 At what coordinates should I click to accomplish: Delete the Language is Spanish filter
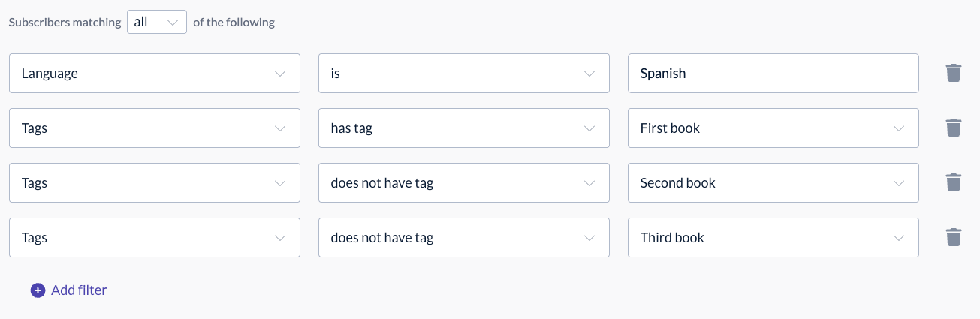click(953, 73)
